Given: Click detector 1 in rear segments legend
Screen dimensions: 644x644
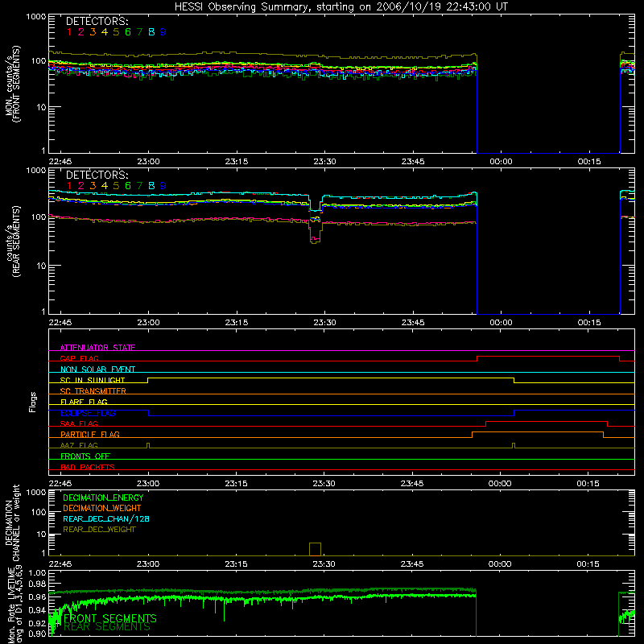Looking at the screenshot, I should tap(69, 186).
